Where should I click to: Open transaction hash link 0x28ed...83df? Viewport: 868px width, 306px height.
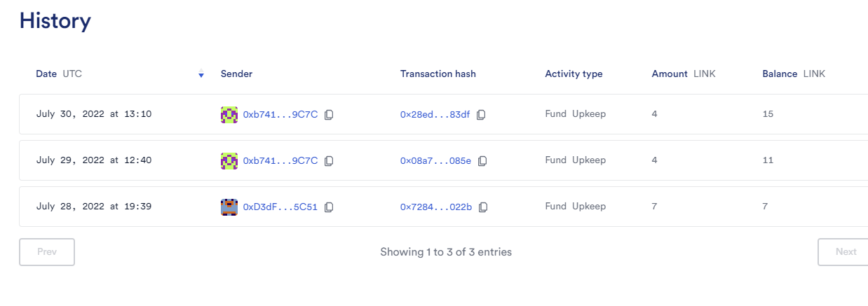[435, 114]
